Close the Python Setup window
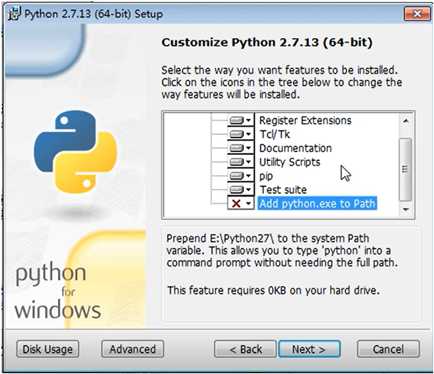434x374 pixels. [x=417, y=14]
